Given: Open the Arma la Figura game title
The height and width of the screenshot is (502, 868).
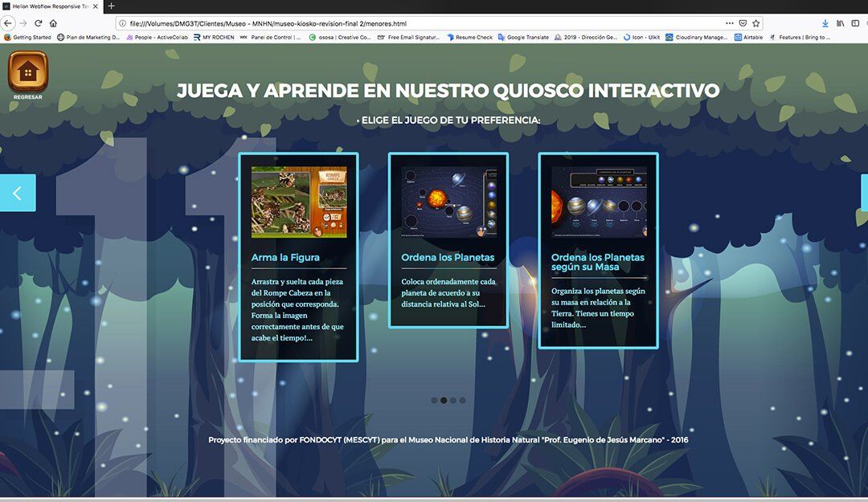Looking at the screenshot, I should click(285, 258).
